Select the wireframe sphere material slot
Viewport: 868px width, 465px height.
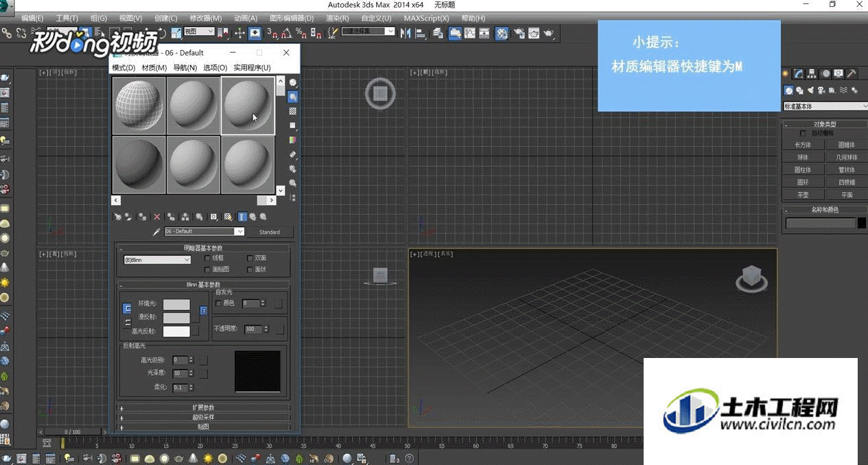click(x=139, y=105)
